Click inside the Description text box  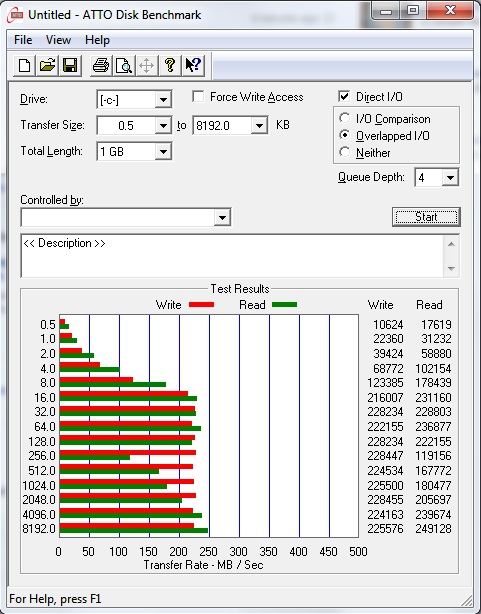[x=233, y=256]
